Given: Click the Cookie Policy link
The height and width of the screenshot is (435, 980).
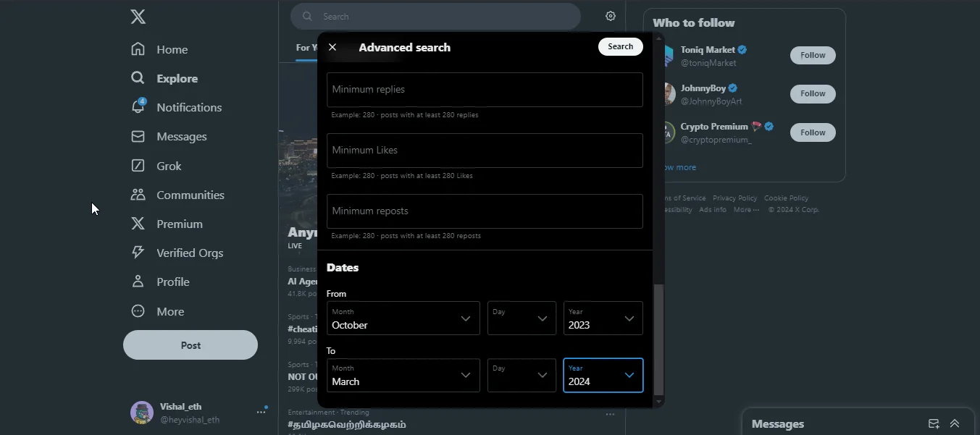Looking at the screenshot, I should pyautogui.click(x=786, y=198).
